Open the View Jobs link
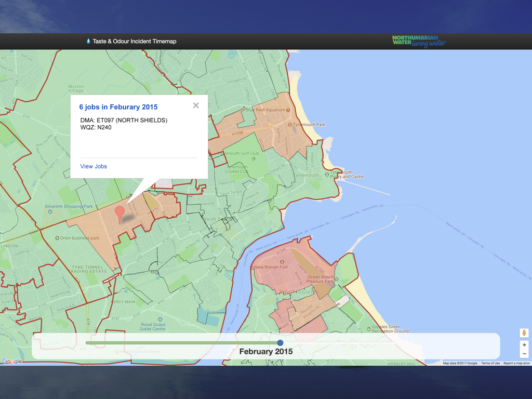This screenshot has width=532, height=399. point(94,166)
